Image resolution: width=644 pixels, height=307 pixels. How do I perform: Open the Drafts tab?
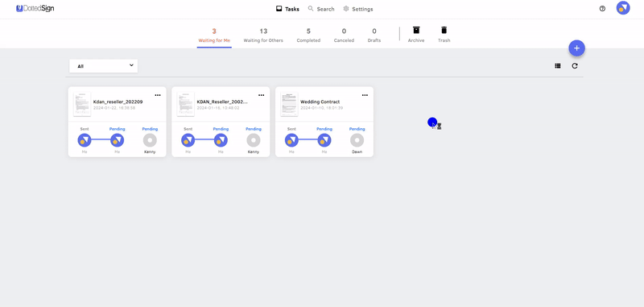point(374,35)
